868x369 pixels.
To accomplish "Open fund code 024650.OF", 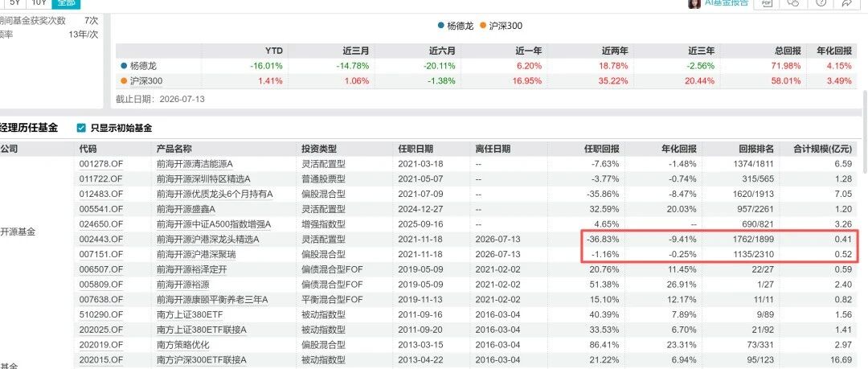I will click(100, 223).
